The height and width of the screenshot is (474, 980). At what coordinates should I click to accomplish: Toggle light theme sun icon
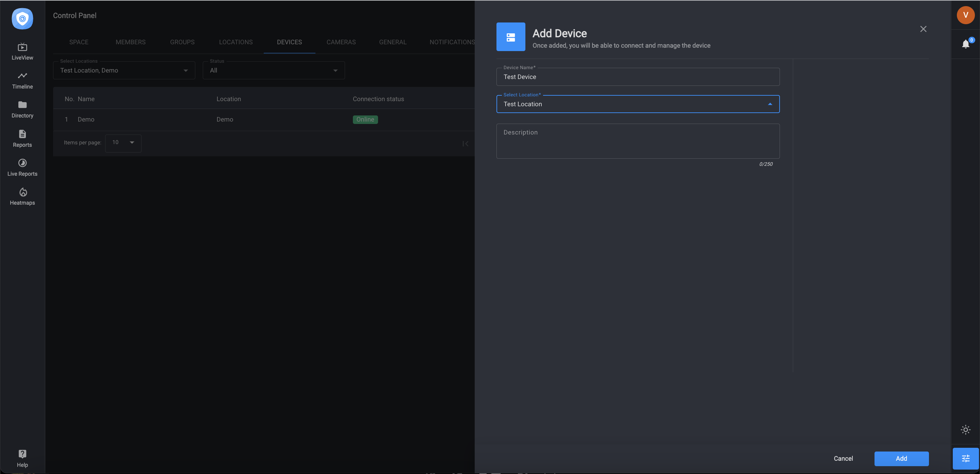(x=966, y=430)
